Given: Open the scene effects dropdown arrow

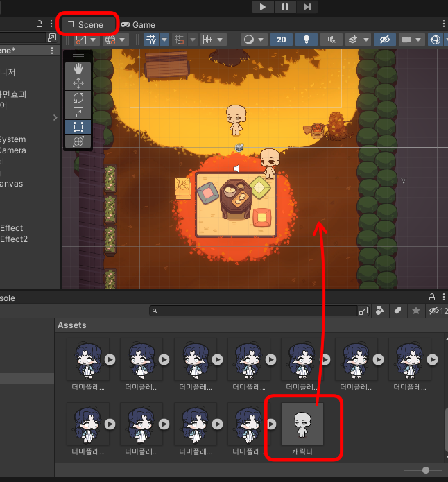Looking at the screenshot, I should (366, 40).
